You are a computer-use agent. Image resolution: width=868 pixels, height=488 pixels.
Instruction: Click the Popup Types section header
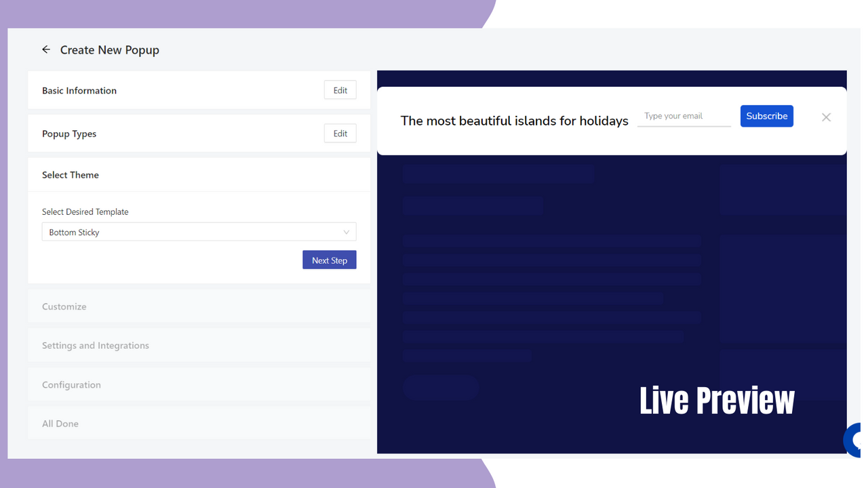69,134
